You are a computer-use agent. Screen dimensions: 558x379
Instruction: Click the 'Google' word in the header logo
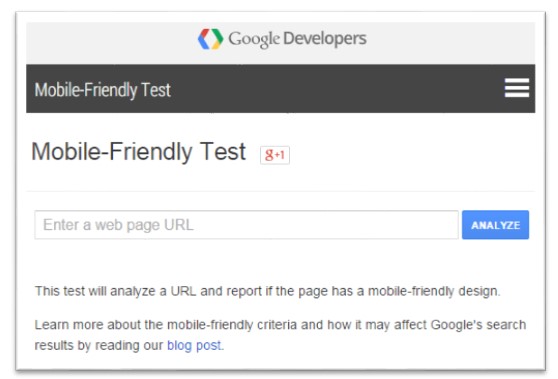click(x=254, y=40)
